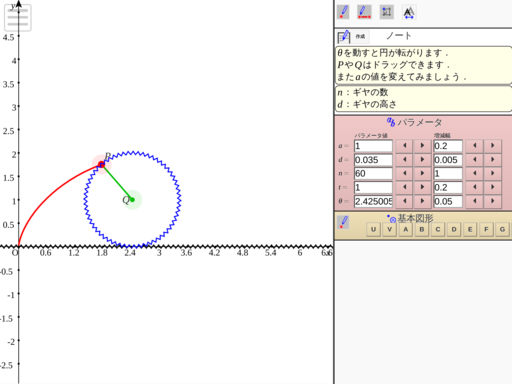Image resolution: width=512 pixels, height=384 pixels.
Task: Decrease n step size with left arrow
Action: pos(475,173)
